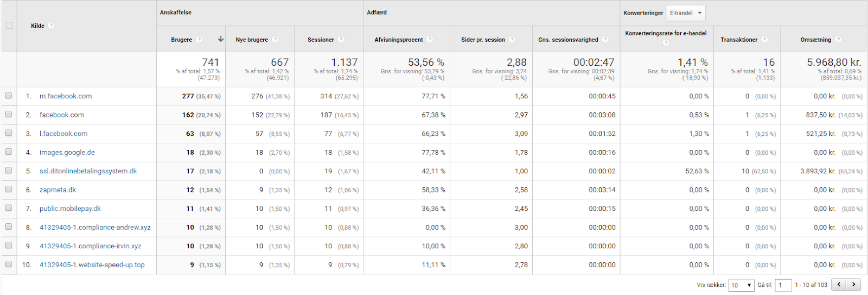Click previous page arrow in pagination
The height and width of the screenshot is (295, 868).
839,284
